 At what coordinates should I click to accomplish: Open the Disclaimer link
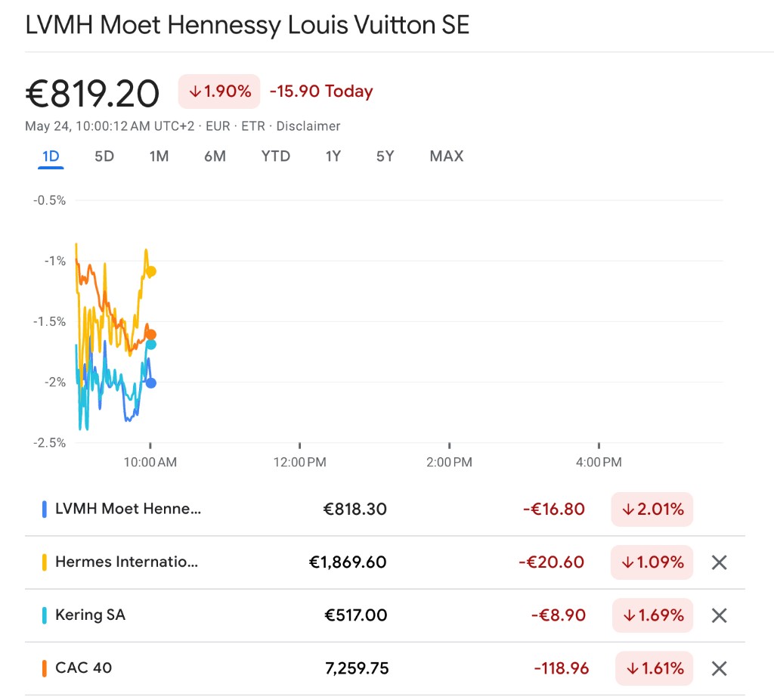pos(308,126)
